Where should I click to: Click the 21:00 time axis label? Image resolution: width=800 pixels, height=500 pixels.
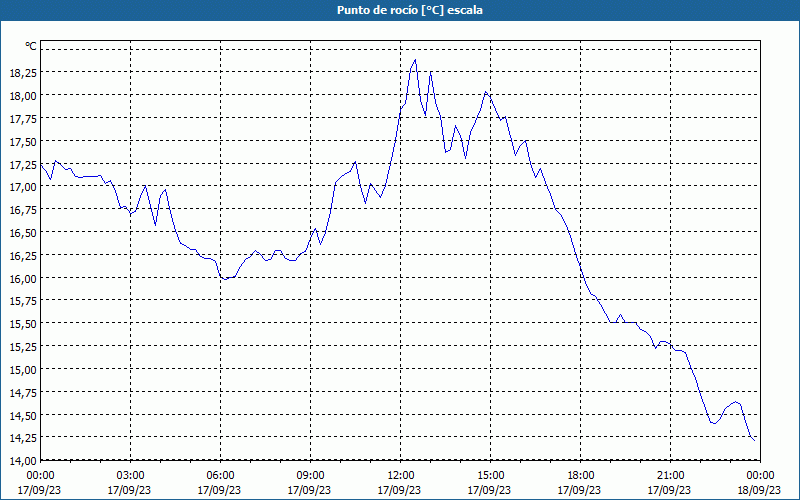pyautogui.click(x=670, y=476)
